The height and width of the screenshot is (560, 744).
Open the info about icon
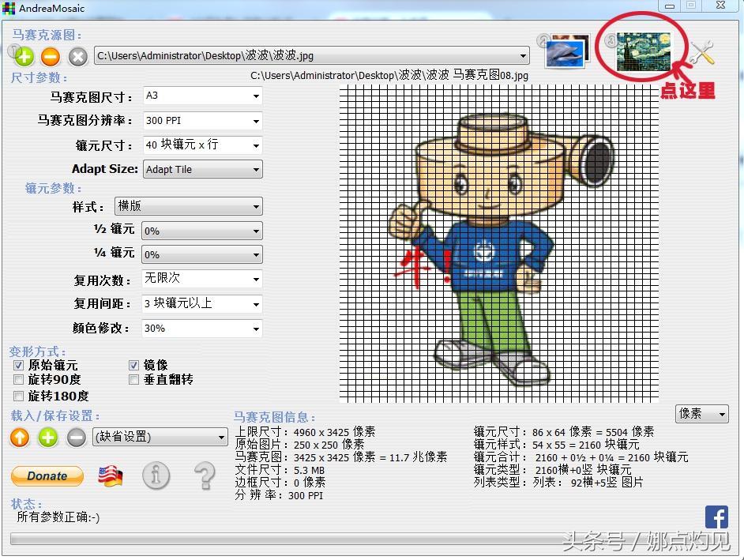[x=156, y=475]
